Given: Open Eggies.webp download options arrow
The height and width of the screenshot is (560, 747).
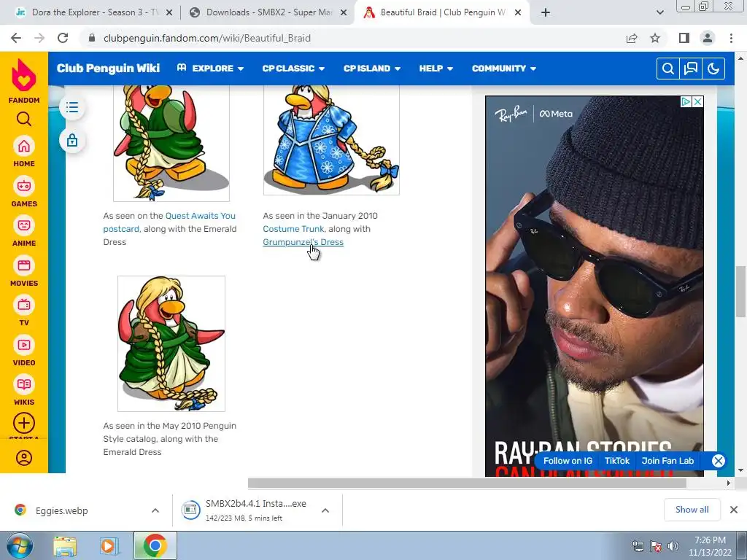Looking at the screenshot, I should [155, 510].
